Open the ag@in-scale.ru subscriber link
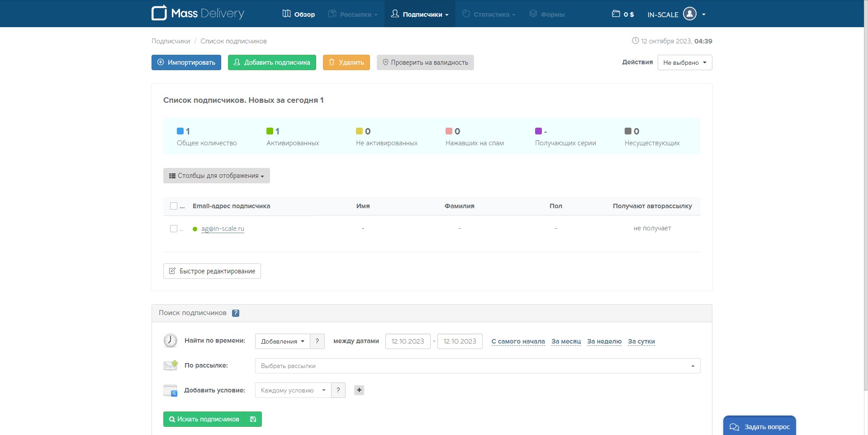Screen dimensions: 868x435 pos(223,229)
